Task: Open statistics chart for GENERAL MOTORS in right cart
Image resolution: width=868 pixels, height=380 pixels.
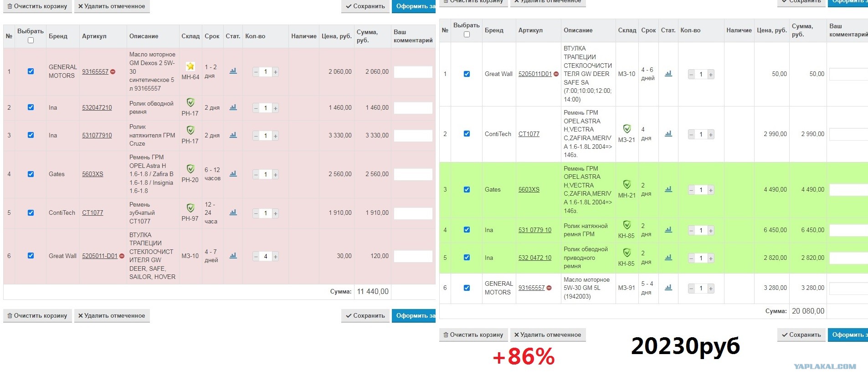Action: coord(668,288)
